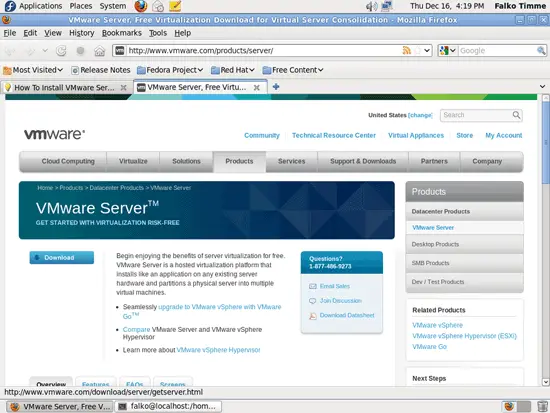Launch Firefox from the top panel icon
Screen dimensions: 550x413
[x=141, y=6]
